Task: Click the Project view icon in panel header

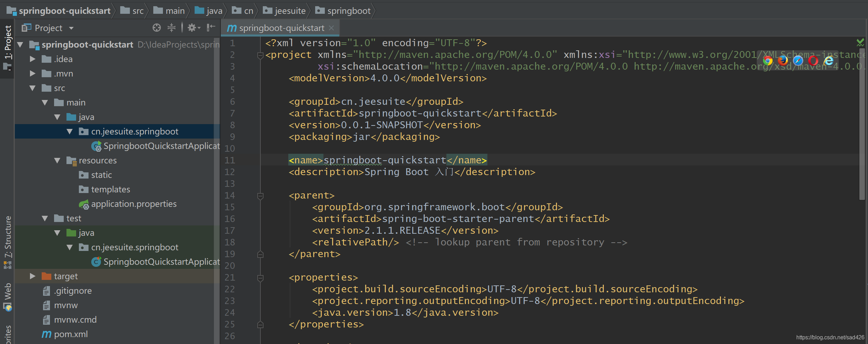Action: point(27,28)
